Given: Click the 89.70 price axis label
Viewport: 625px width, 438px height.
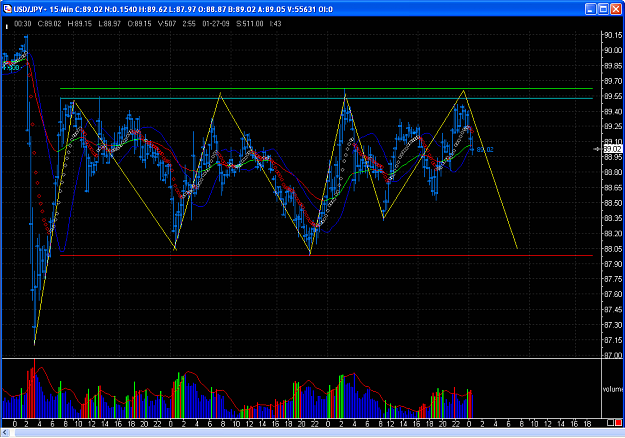Looking at the screenshot, I should tap(613, 81).
